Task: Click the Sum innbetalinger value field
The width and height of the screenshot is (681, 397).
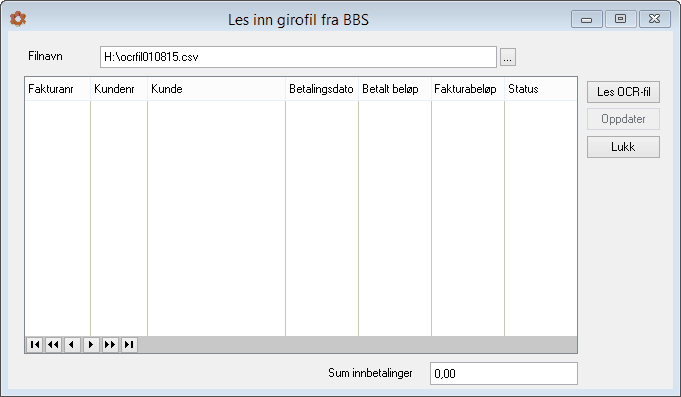Action: (504, 374)
